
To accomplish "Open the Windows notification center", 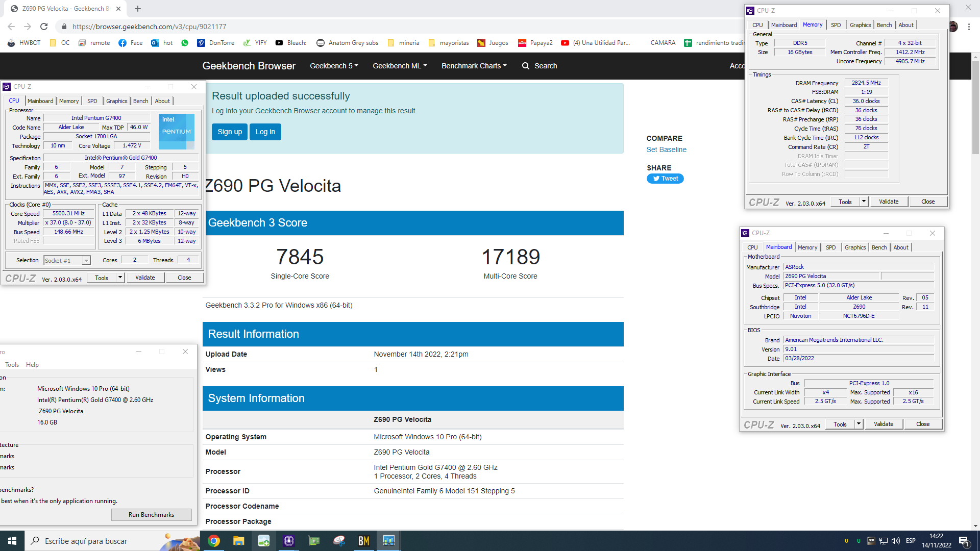I will click(x=964, y=541).
